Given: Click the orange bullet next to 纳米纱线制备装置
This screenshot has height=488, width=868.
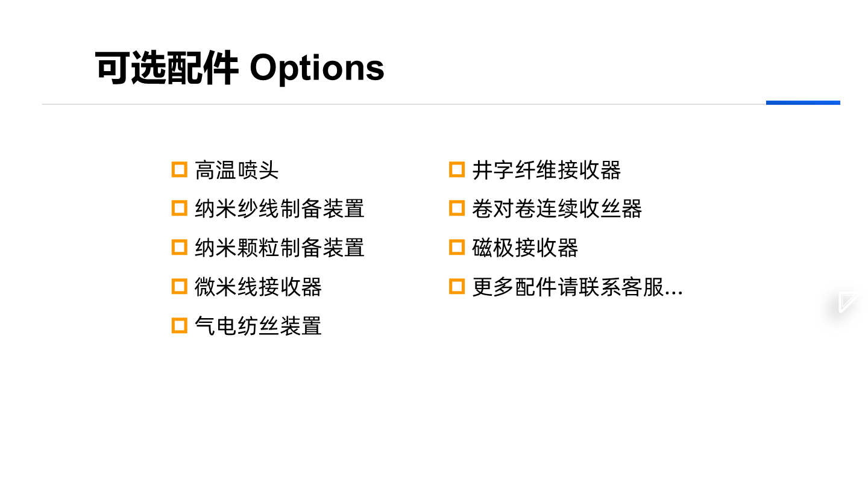Looking at the screenshot, I should pyautogui.click(x=179, y=208).
